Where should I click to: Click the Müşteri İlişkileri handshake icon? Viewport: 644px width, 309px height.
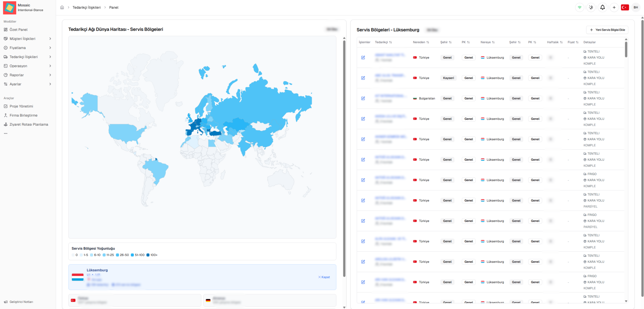coord(6,39)
